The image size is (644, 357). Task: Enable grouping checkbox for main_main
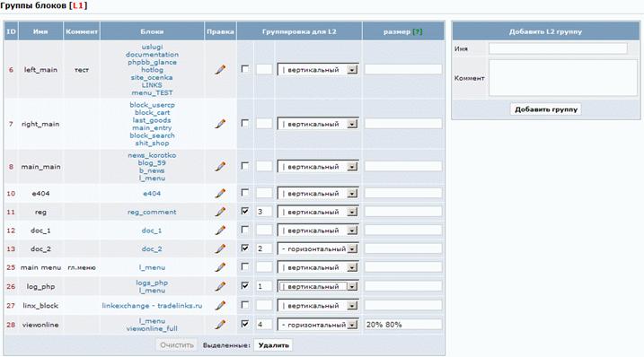pos(245,166)
